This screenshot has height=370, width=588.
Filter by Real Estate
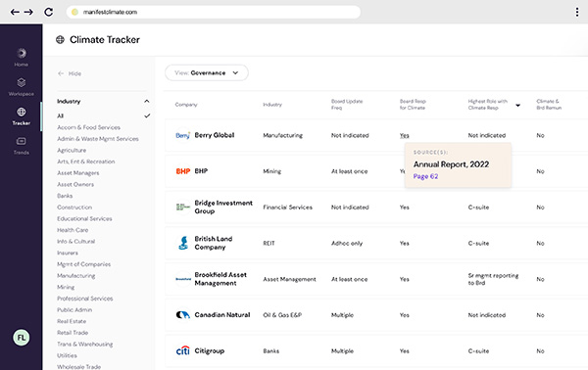[x=72, y=321]
